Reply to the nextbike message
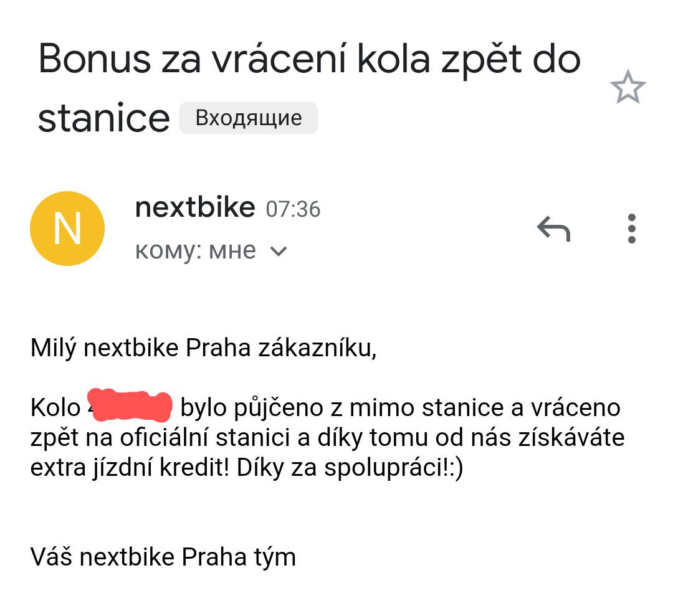673x616 pixels. (x=553, y=229)
